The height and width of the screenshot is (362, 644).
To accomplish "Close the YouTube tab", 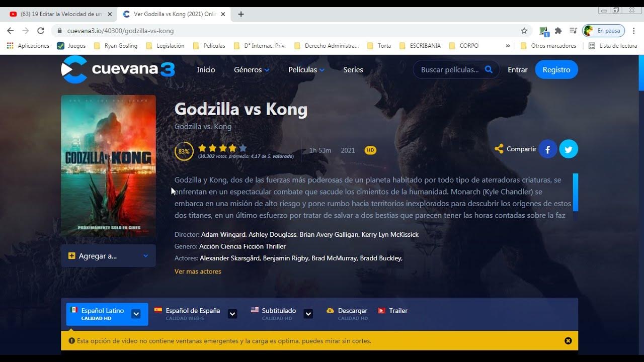I will (x=110, y=14).
